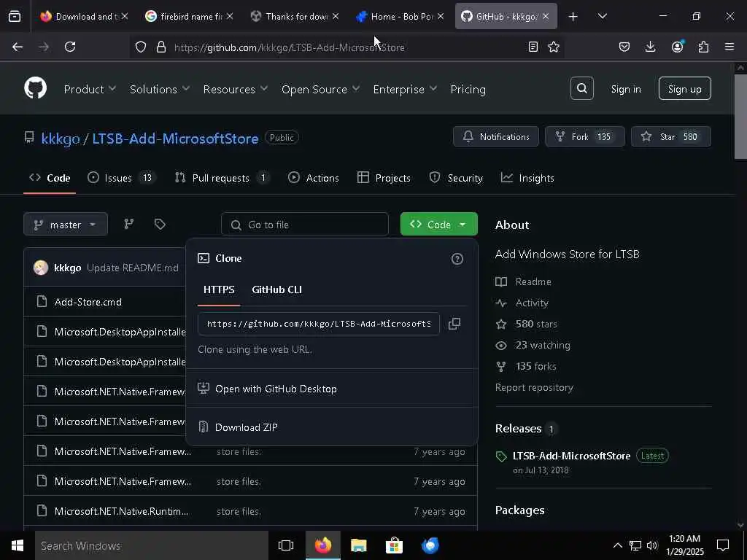
Task: Open the Add-Store.cmd file
Action: (88, 302)
